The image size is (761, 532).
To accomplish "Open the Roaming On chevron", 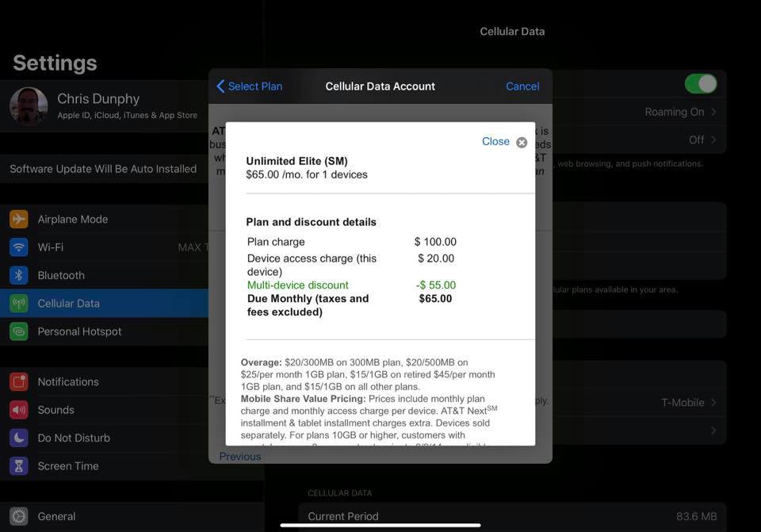I will [x=713, y=112].
